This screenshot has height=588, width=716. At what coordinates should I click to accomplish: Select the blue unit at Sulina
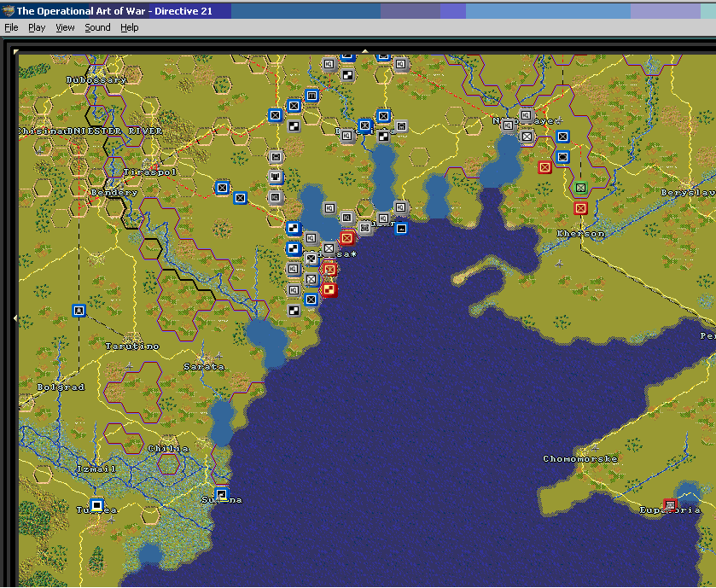coord(222,495)
